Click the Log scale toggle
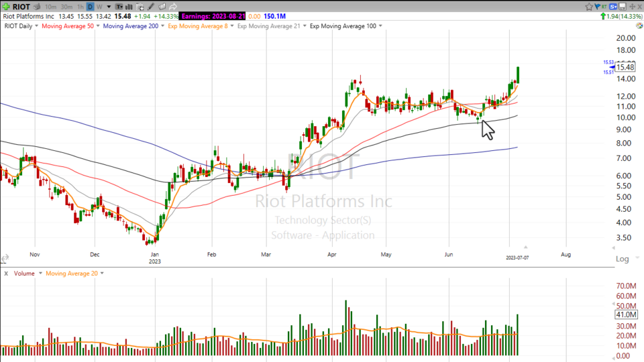The image size is (644, 362). (x=622, y=259)
